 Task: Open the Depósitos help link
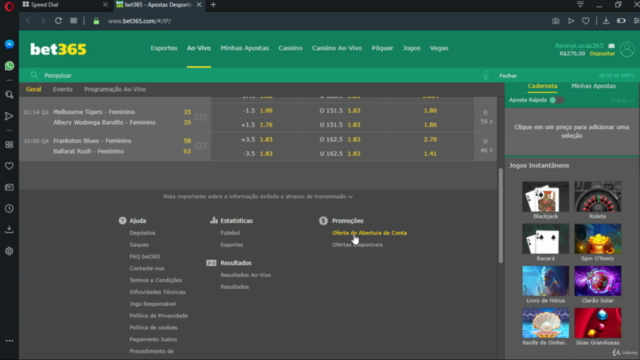coord(142,233)
